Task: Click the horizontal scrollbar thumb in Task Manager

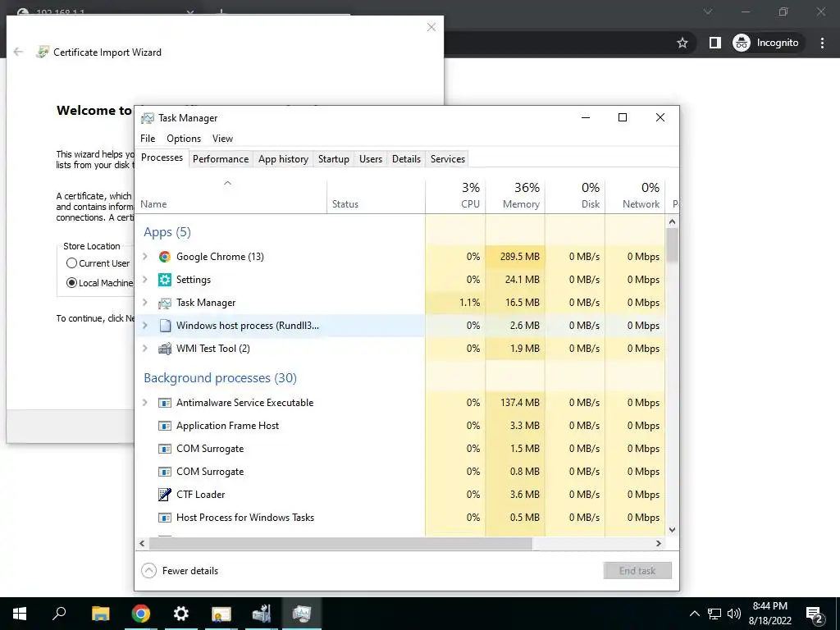Action: 340,543
